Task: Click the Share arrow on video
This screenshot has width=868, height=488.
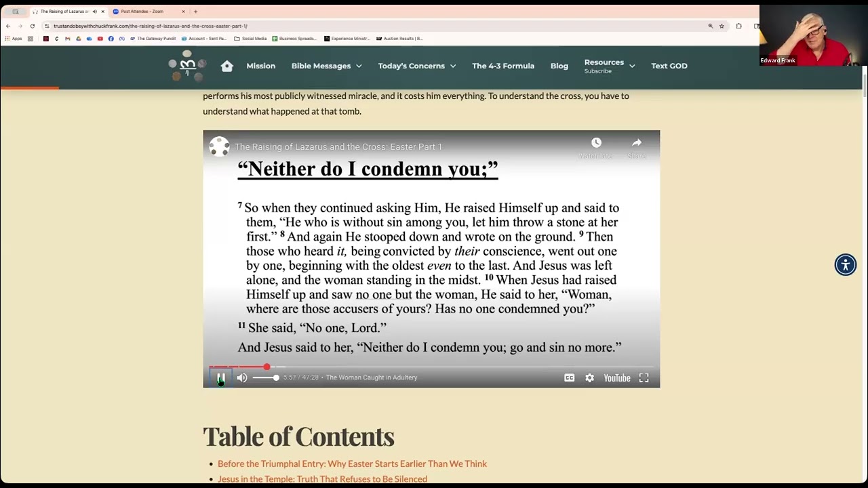Action: coord(637,142)
